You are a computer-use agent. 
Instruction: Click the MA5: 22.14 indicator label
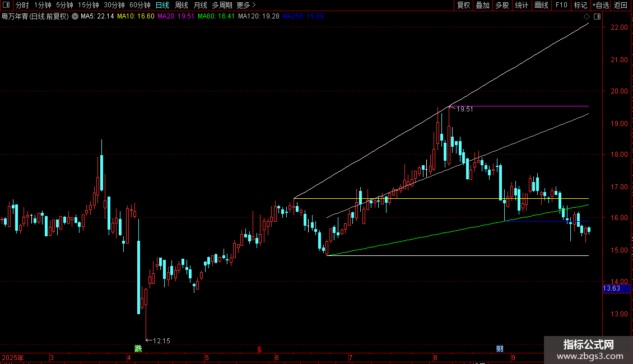pyautogui.click(x=97, y=16)
